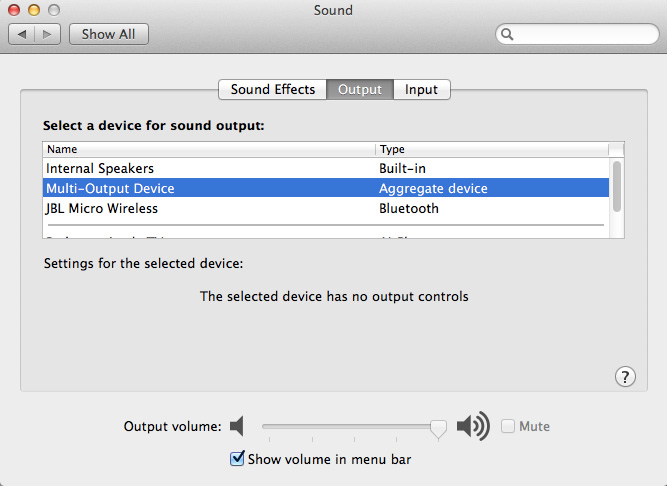This screenshot has width=667, height=486.
Task: Enable the Mute checkbox
Action: pyautogui.click(x=509, y=426)
